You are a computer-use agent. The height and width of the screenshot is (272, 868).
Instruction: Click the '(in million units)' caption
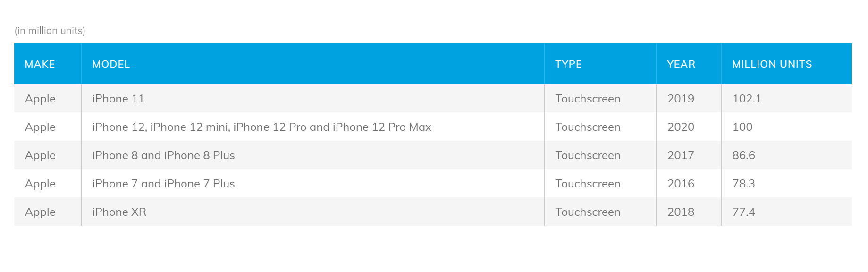click(50, 31)
